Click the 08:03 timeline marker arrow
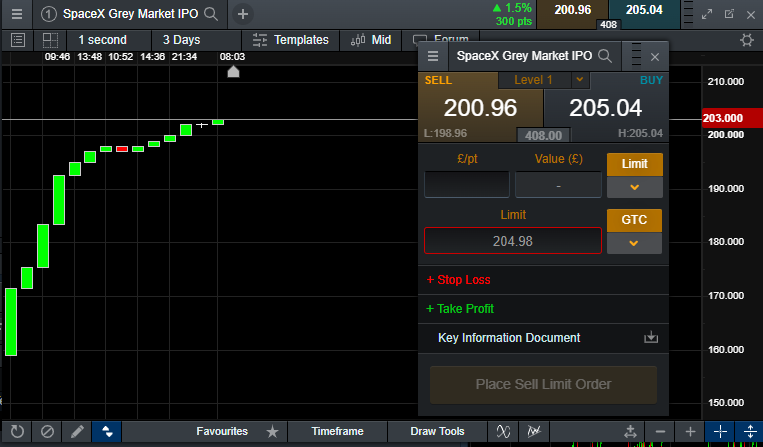The image size is (763, 447). (234, 72)
